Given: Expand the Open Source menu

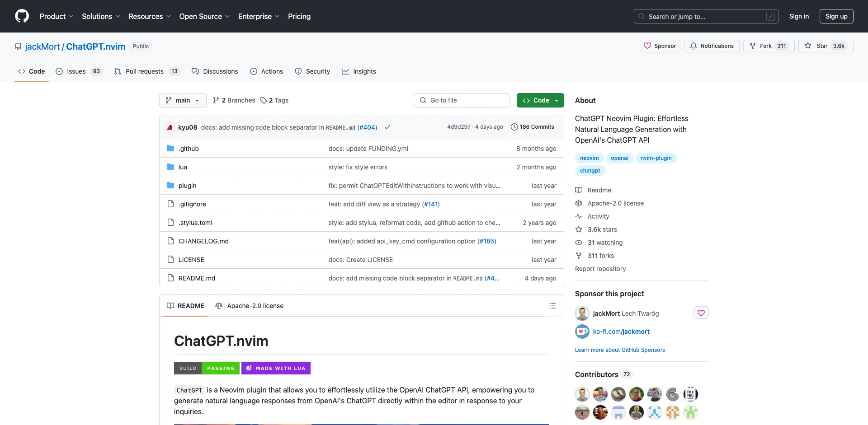Looking at the screenshot, I should [205, 16].
